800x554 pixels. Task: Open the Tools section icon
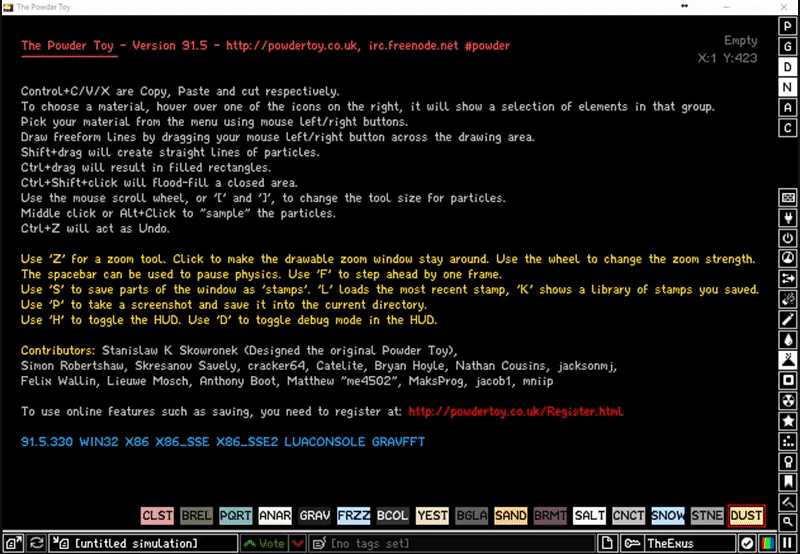788,462
